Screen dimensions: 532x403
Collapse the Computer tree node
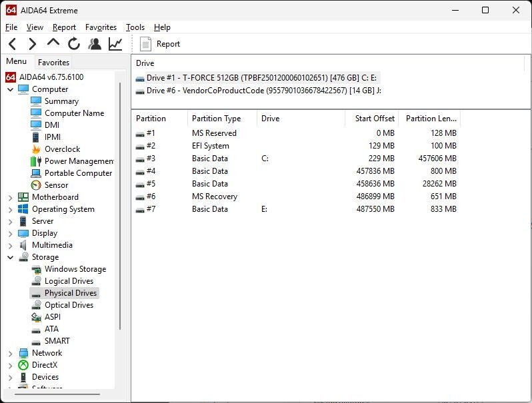tap(10, 89)
